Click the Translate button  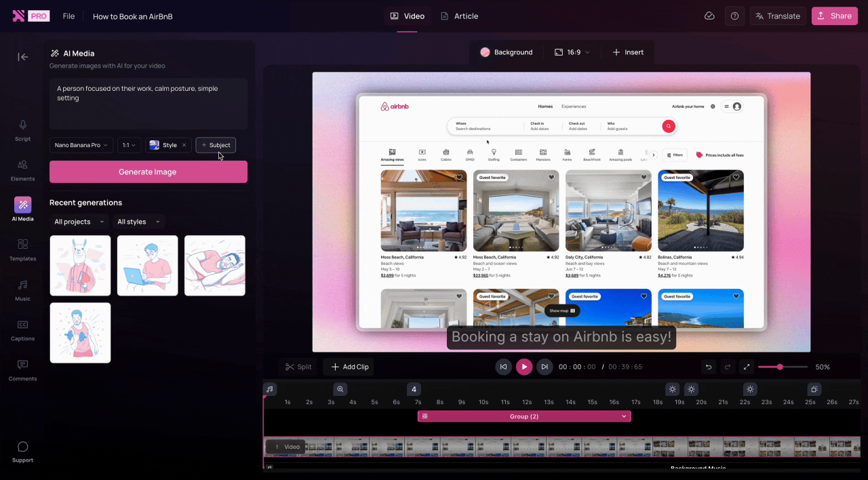[778, 16]
